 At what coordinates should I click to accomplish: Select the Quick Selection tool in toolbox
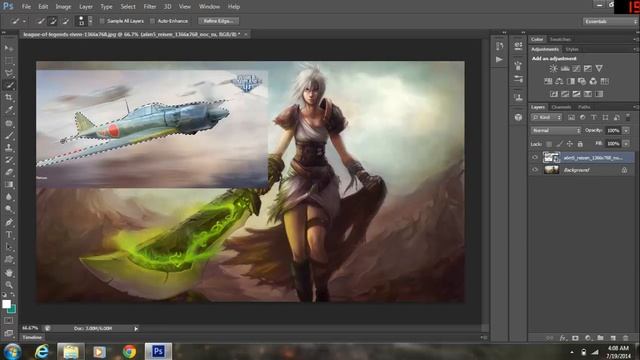(9, 85)
